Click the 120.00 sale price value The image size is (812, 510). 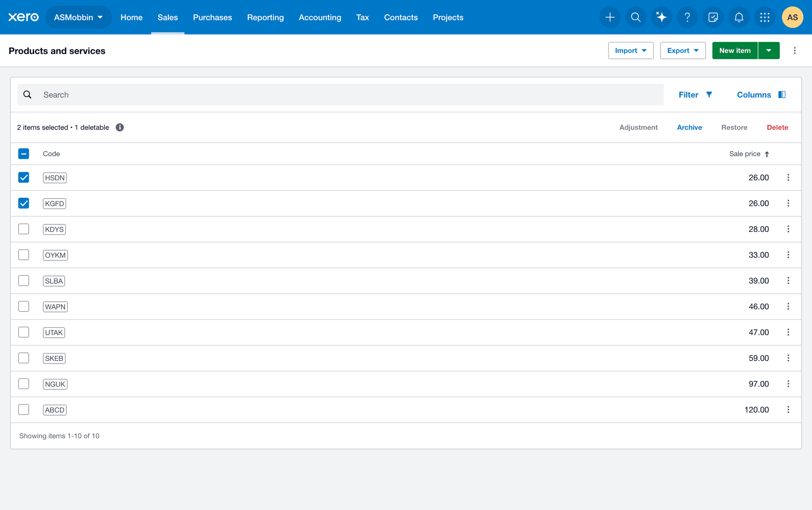[x=757, y=410]
